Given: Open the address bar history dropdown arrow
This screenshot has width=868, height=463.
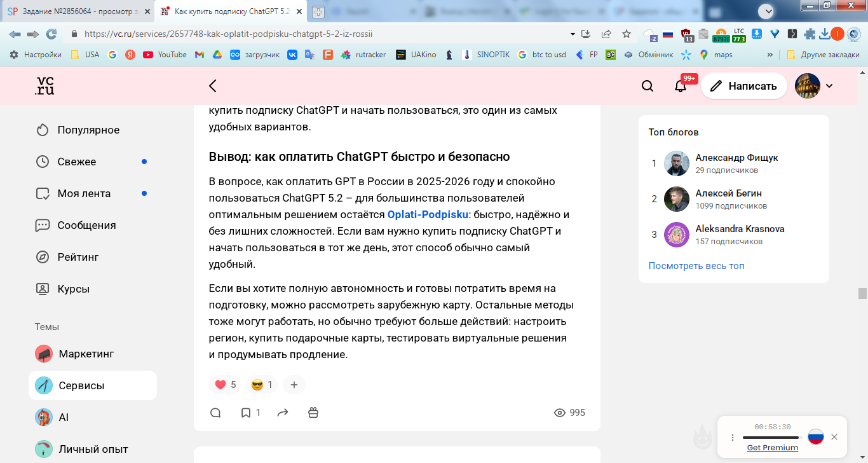Looking at the screenshot, I should 572,34.
